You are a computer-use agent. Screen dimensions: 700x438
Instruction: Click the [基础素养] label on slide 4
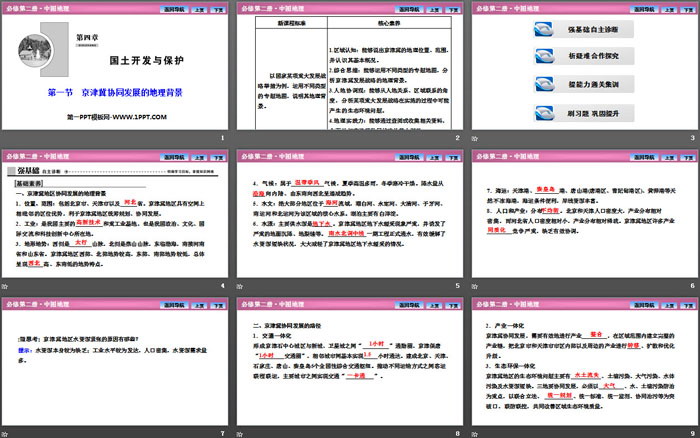pos(29,184)
